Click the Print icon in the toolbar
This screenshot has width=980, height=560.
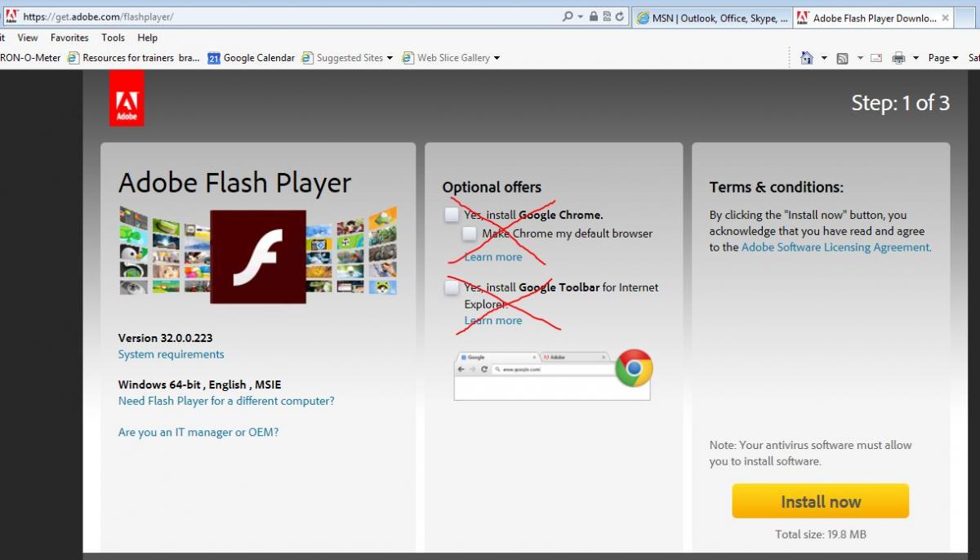898,58
